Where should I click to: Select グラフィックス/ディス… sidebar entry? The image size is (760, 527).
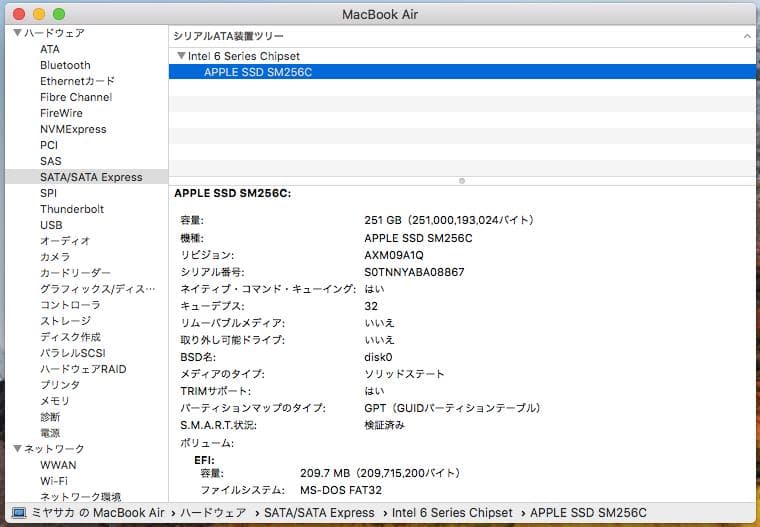click(x=97, y=289)
